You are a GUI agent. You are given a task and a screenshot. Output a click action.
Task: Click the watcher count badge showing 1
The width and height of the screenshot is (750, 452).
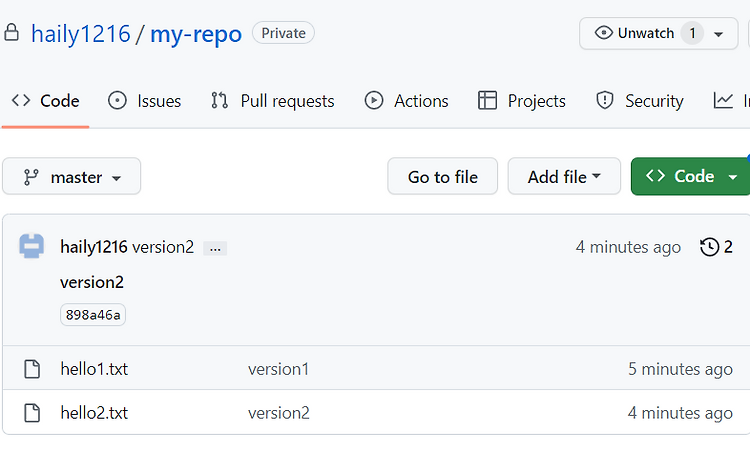692,33
